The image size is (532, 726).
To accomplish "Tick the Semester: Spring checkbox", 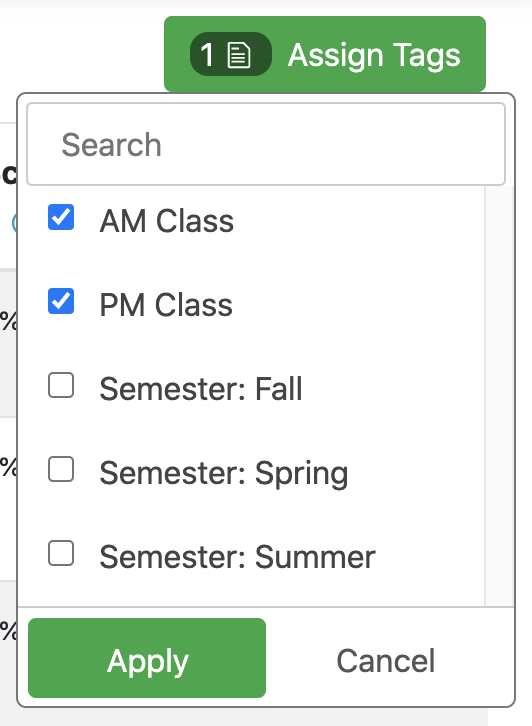I will tap(61, 469).
